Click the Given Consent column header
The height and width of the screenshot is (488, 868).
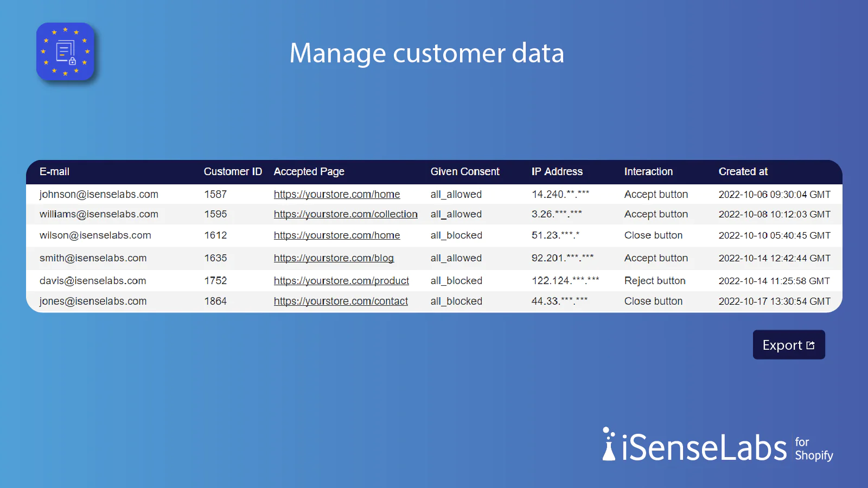pos(465,171)
